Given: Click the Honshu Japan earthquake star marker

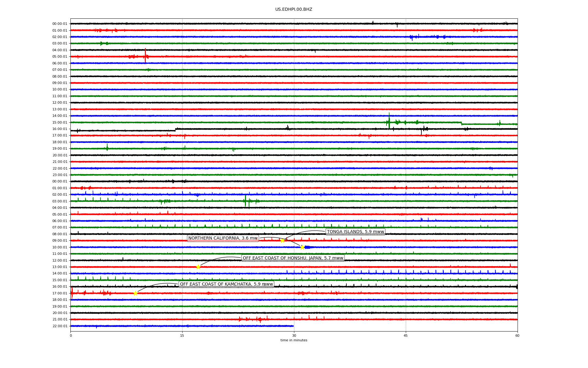Looking at the screenshot, I should [x=198, y=267].
